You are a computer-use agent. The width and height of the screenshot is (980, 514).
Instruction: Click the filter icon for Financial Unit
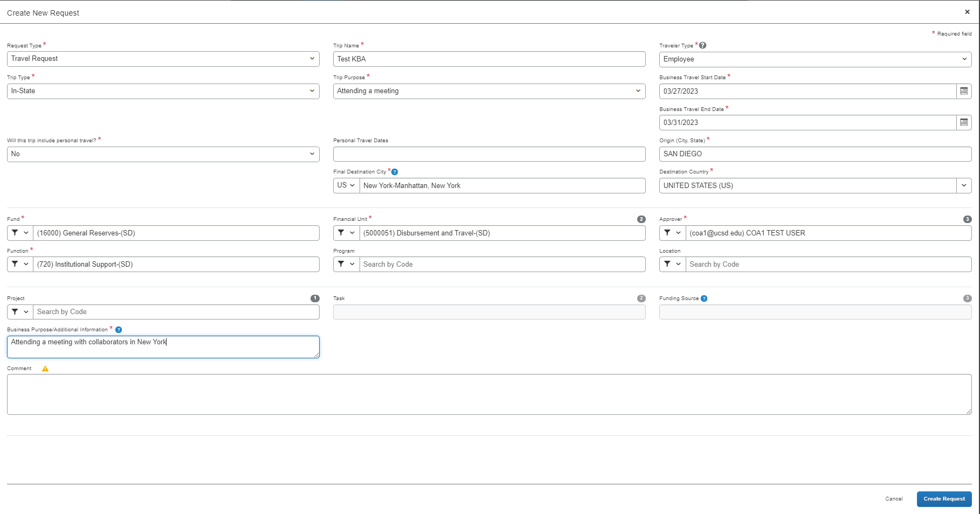[342, 233]
